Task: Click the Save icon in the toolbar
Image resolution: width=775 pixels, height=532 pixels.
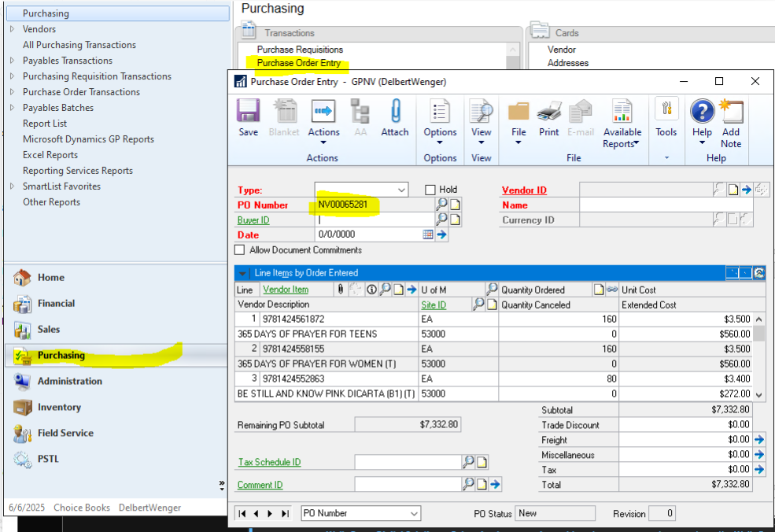Action: pyautogui.click(x=248, y=111)
